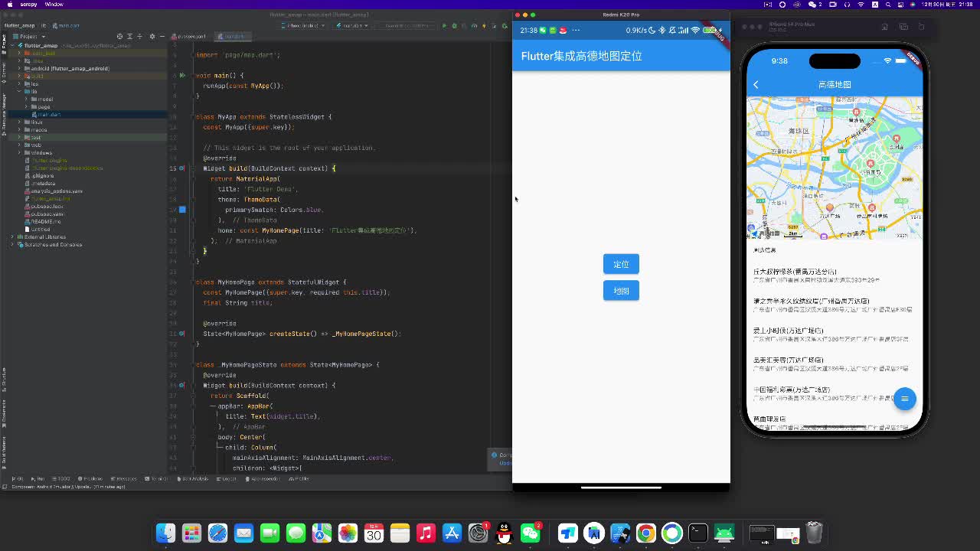The image size is (980, 551).
Task: Open Finder from the dock
Action: (x=165, y=533)
